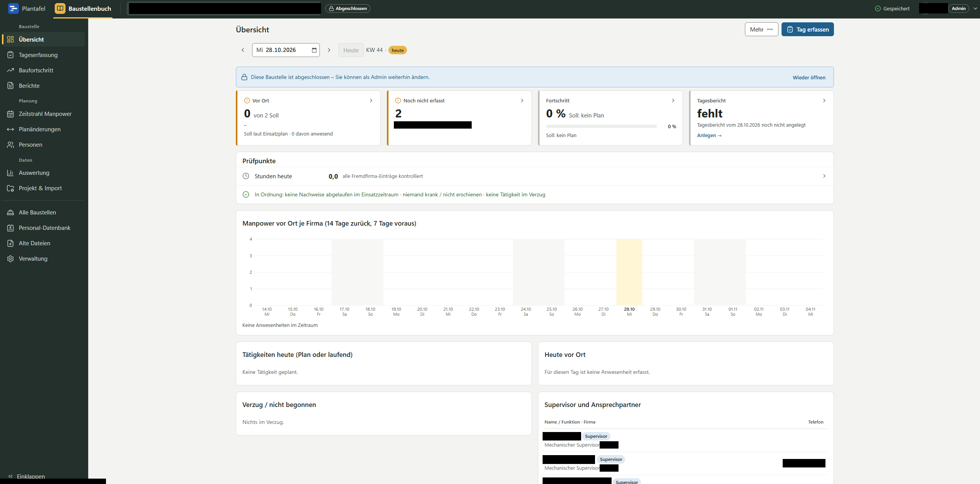Click the Fortschritt progress bar

[601, 126]
